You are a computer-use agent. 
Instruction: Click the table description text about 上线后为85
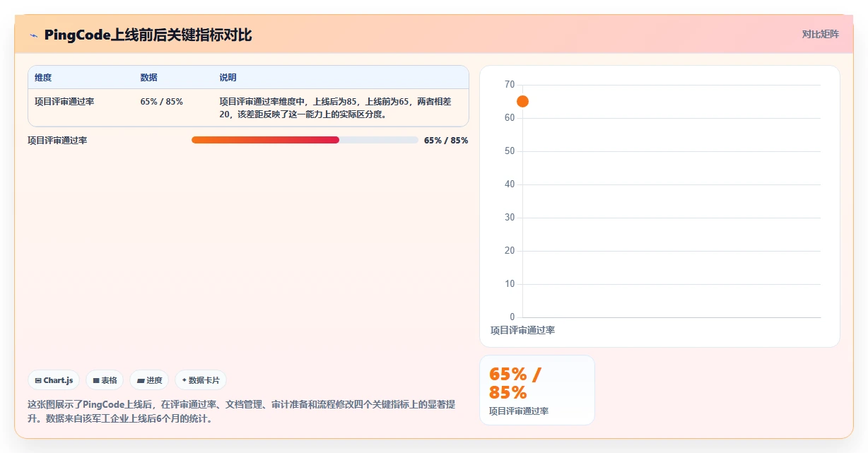tap(336, 108)
